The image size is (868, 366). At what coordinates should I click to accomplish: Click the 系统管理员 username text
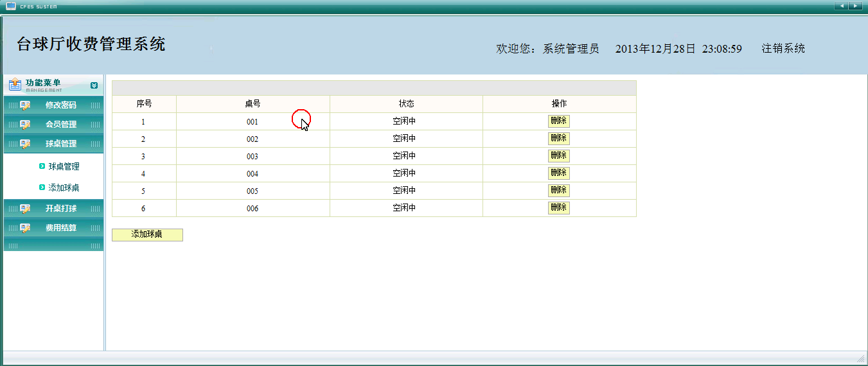click(x=571, y=49)
